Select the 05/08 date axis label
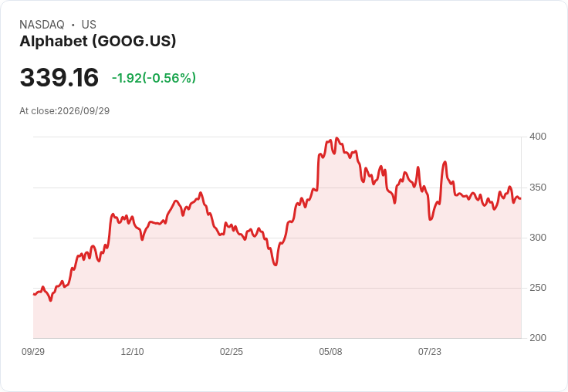568x392 pixels. click(330, 351)
